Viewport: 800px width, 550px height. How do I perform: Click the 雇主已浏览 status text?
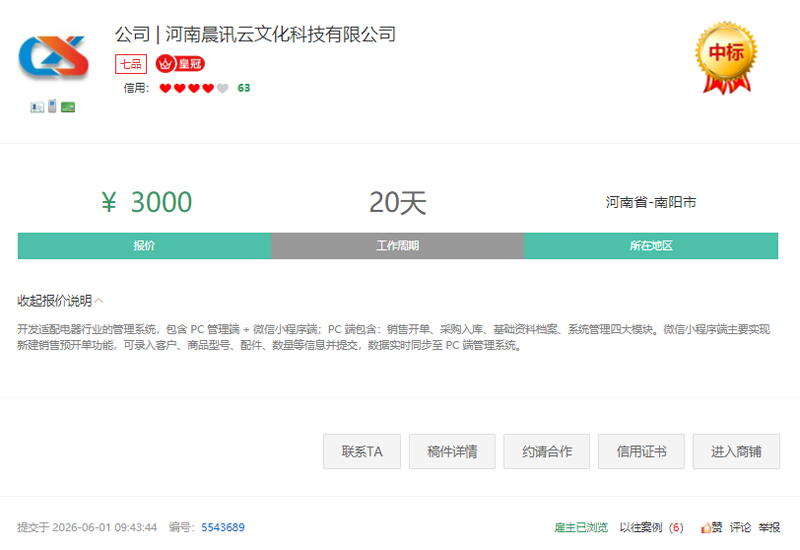pos(581,527)
